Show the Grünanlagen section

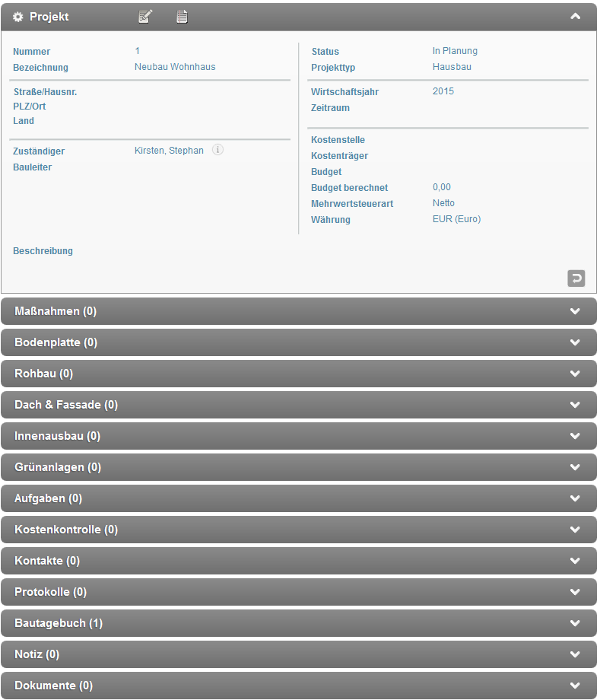click(58, 467)
